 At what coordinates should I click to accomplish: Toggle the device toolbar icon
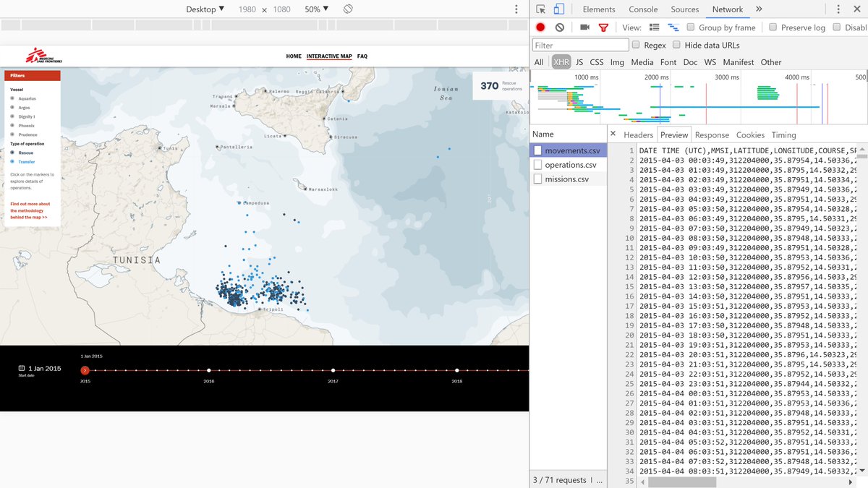point(559,9)
